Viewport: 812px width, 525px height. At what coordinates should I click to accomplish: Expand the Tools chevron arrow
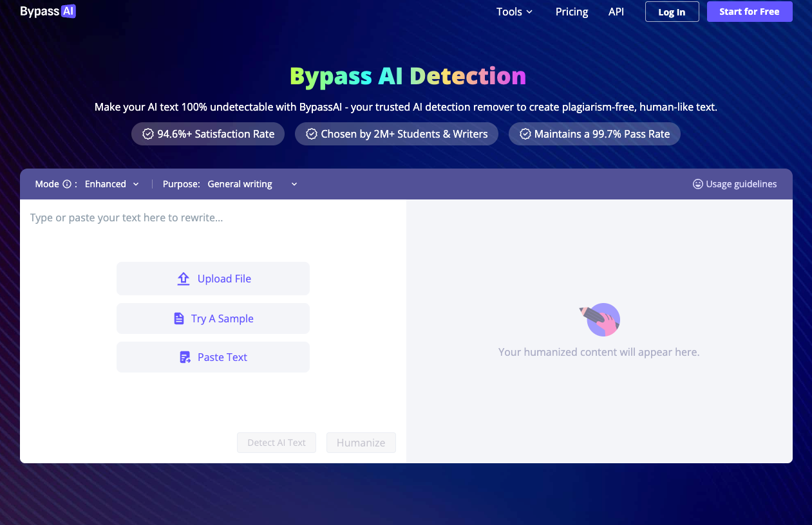(529, 12)
